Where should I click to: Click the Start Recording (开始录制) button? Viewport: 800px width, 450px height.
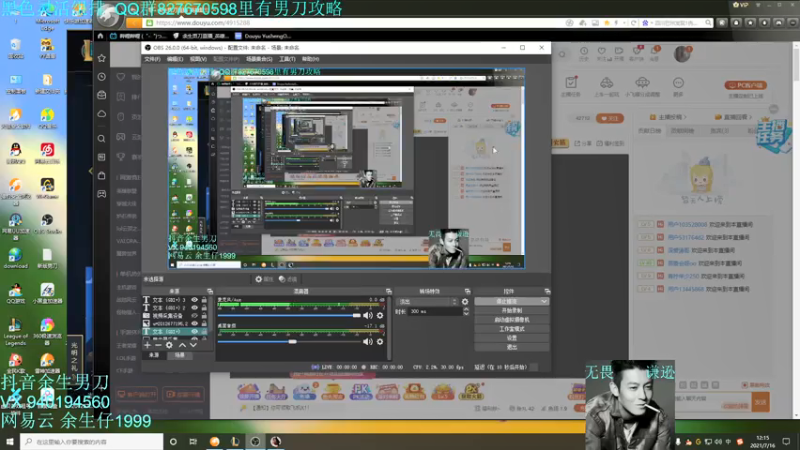512,311
